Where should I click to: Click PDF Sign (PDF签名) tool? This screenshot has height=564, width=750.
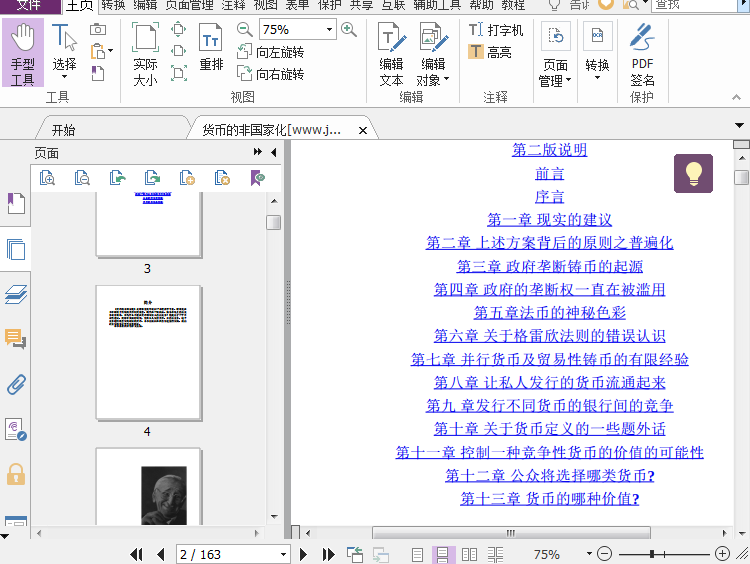pyautogui.click(x=642, y=54)
